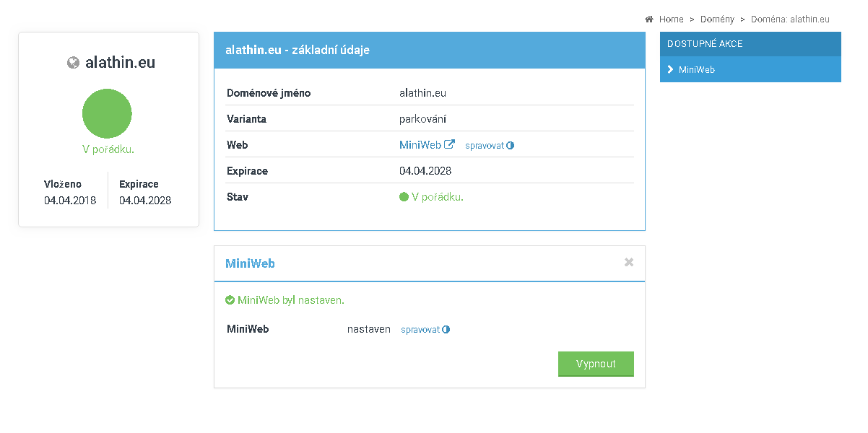The height and width of the screenshot is (433, 868).
Task: Open MiniWeb from the Dostupné akce sidebar
Action: point(697,70)
